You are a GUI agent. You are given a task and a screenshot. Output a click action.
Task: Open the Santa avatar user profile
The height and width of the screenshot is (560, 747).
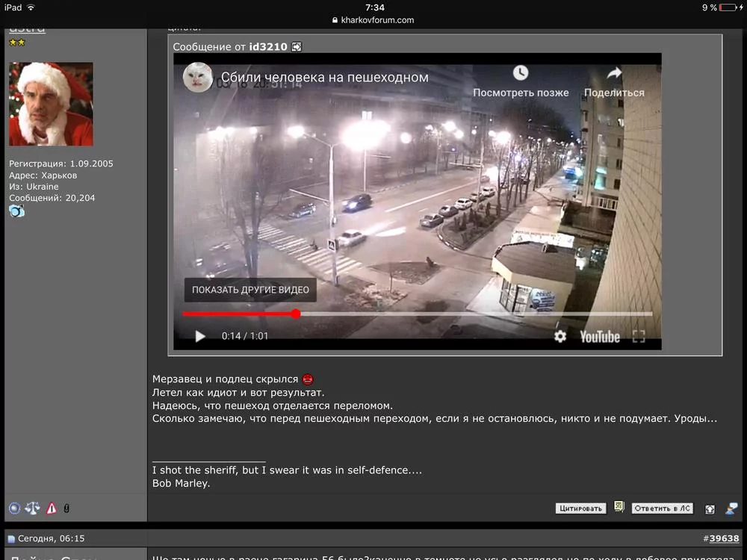[x=51, y=104]
